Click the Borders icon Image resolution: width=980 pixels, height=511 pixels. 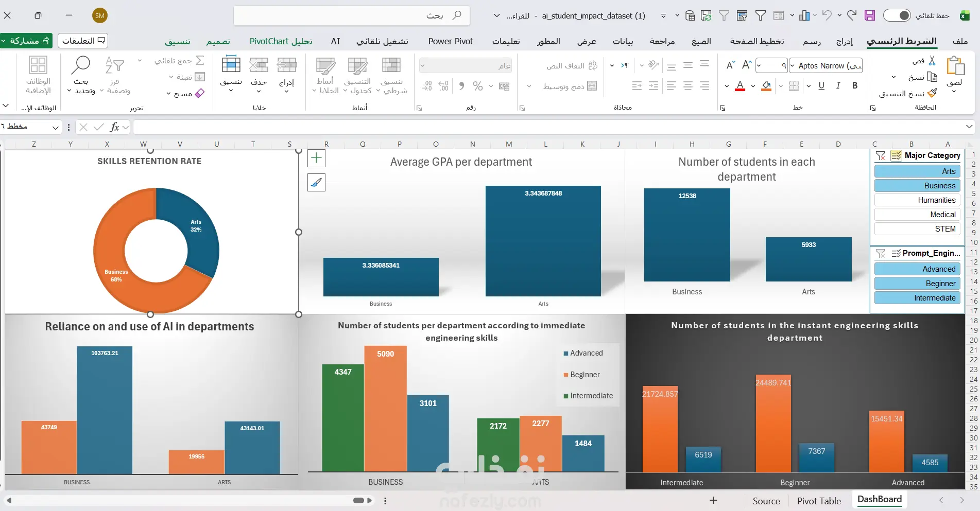pos(794,85)
